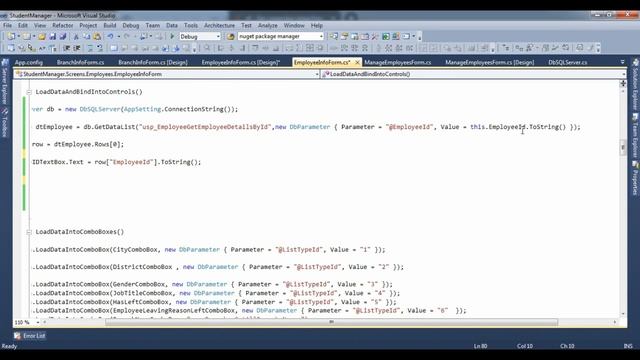The width and height of the screenshot is (640, 360).
Task: Click the green Start Debugging arrow
Action: point(172,36)
